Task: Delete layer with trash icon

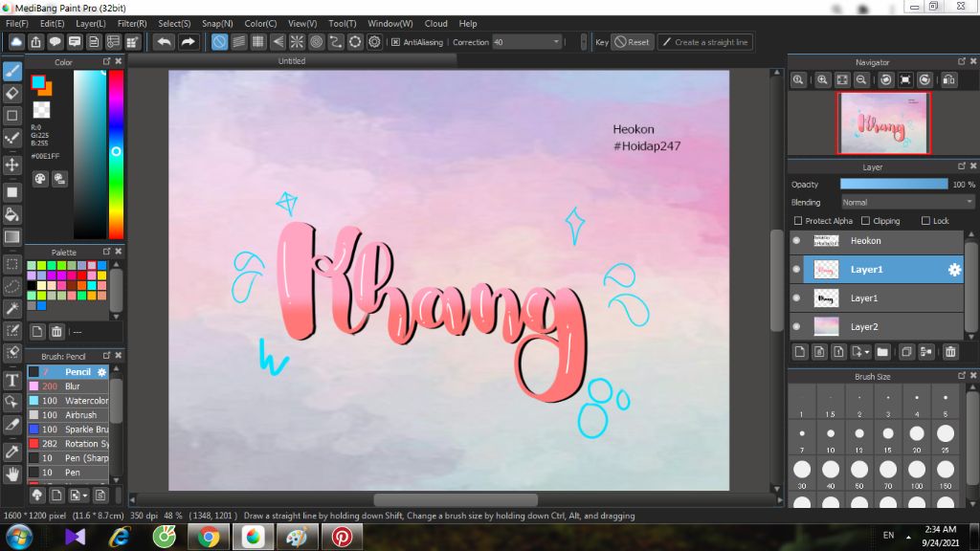Action: (x=950, y=352)
